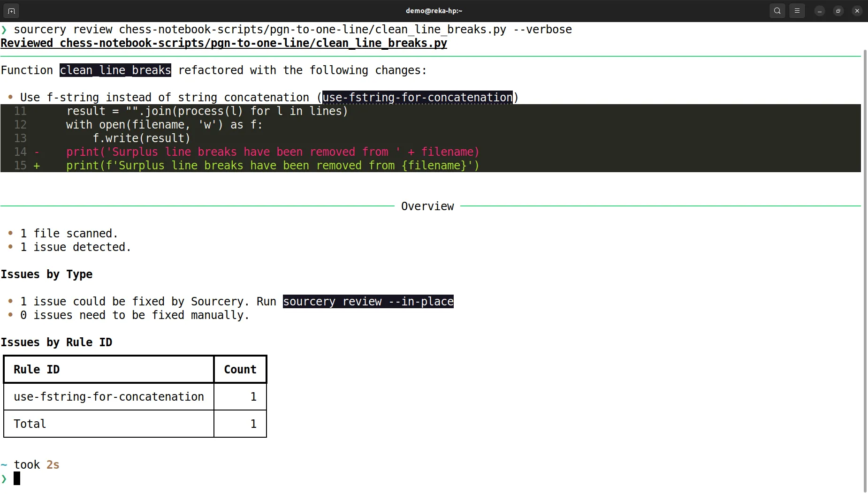Image resolution: width=868 pixels, height=494 pixels.
Task: Minimize the terminal window
Action: click(818, 10)
